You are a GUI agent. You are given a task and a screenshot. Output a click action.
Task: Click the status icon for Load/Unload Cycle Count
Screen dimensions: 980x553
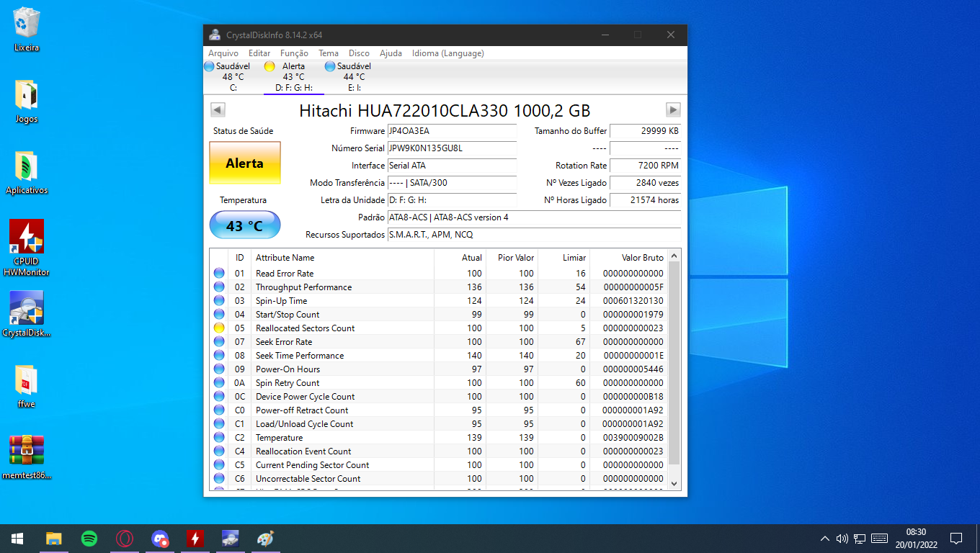(x=219, y=424)
